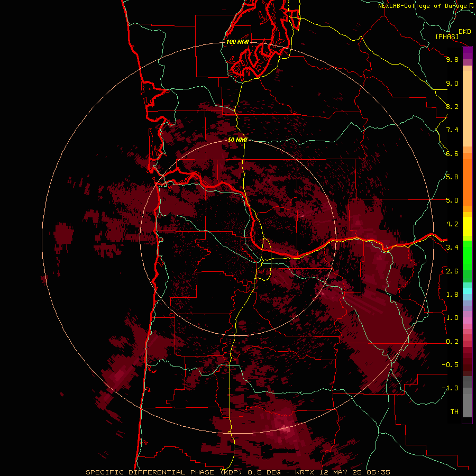476x476 pixels.
Task: Click the -1.3 scale value
Action: pos(450,388)
